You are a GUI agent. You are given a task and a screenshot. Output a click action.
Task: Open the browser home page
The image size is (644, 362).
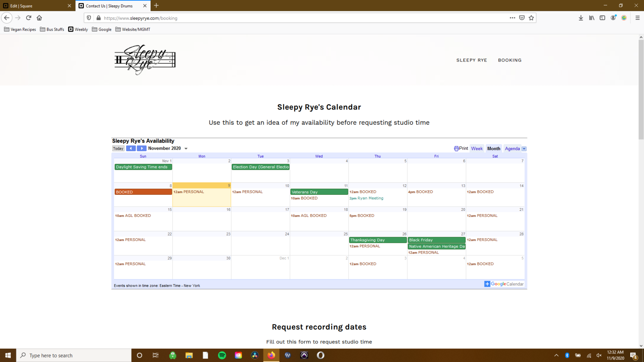[x=39, y=18]
